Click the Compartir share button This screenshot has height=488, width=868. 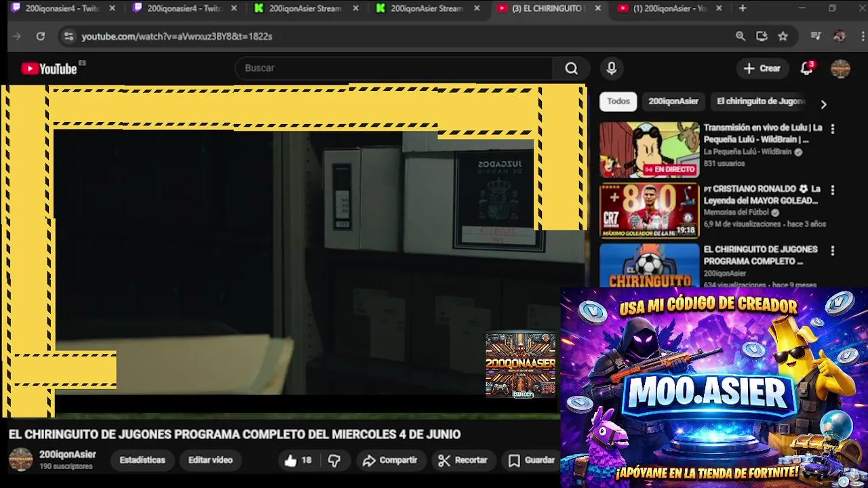[390, 460]
